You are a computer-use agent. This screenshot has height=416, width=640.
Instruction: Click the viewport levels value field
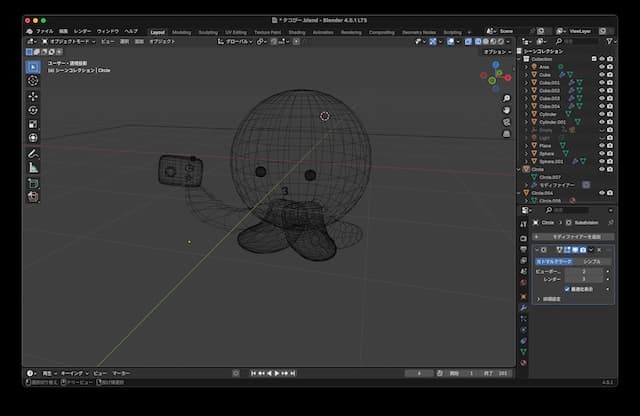pos(584,271)
